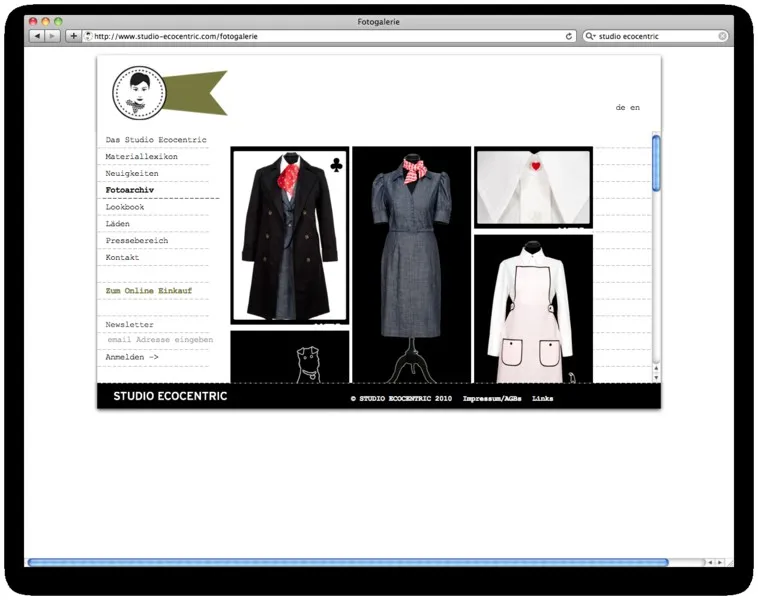Open the Impressum/AGBs footer link
Screen dimensions: 758x600
[492, 398]
